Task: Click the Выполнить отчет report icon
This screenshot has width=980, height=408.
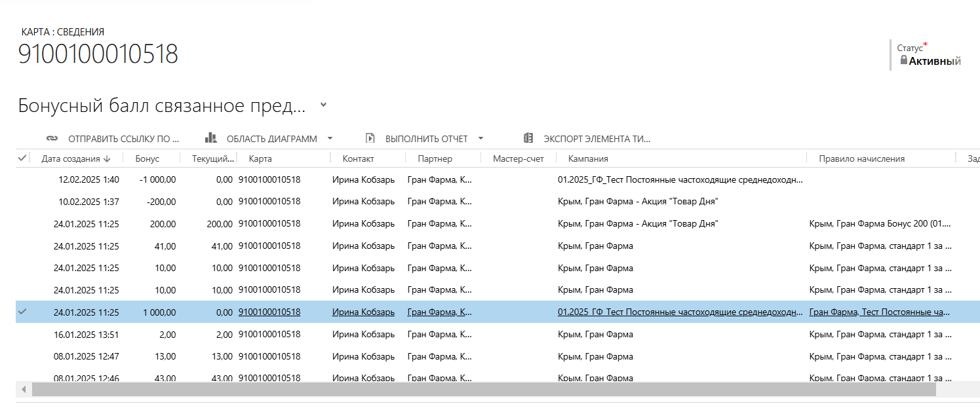Action: [370, 138]
